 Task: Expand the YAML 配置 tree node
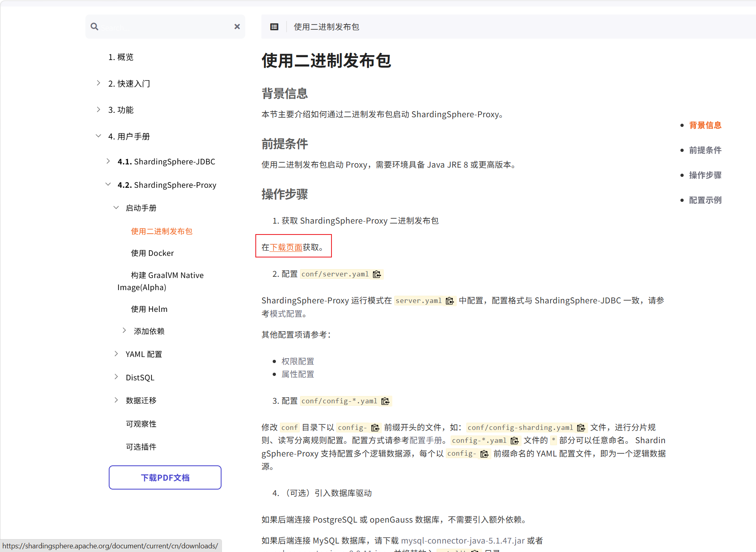[116, 354]
